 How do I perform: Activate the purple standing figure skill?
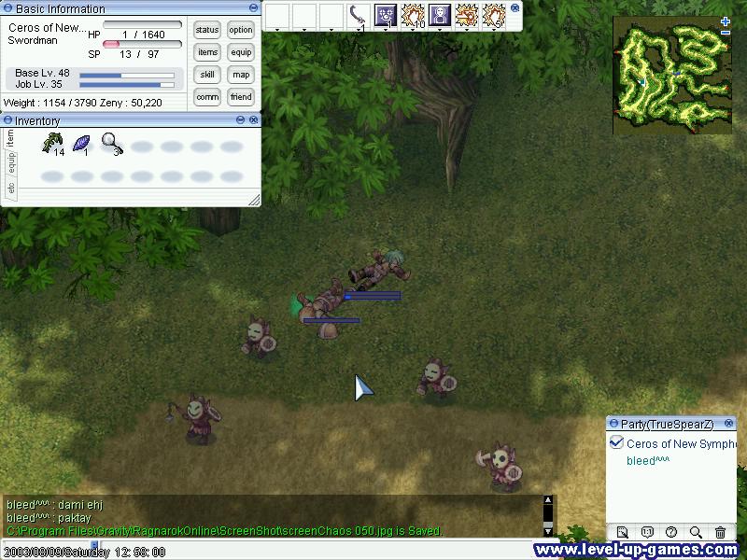[440, 16]
